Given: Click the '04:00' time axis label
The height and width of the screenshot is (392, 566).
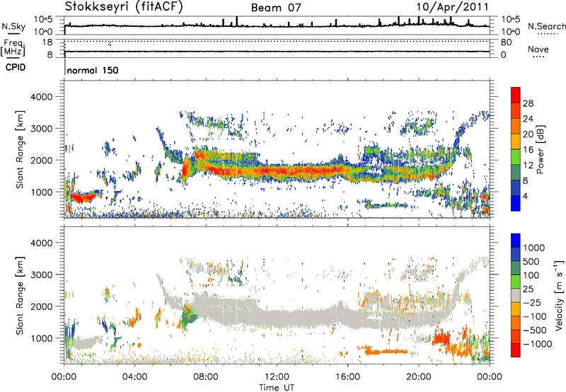Looking at the screenshot, I should coord(134,377).
